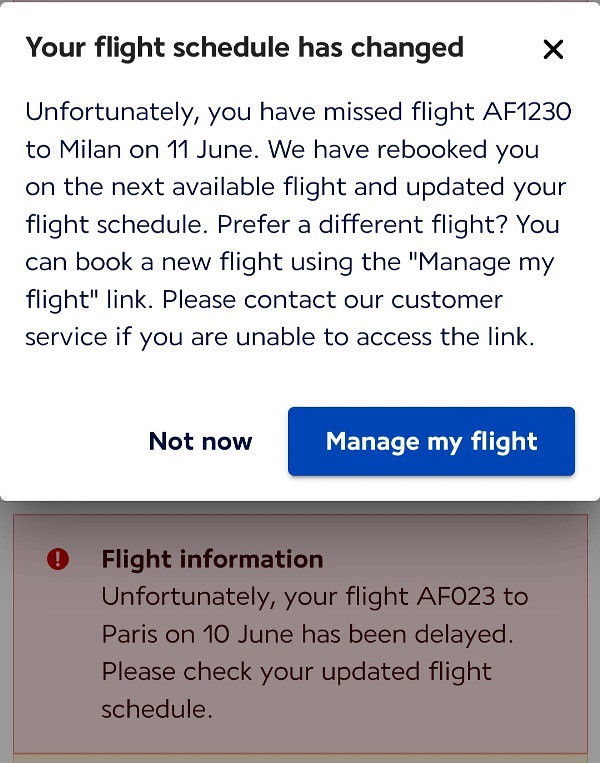Tap the missed flight AF1230 message paragraph
The height and width of the screenshot is (763, 600).
coord(298,224)
